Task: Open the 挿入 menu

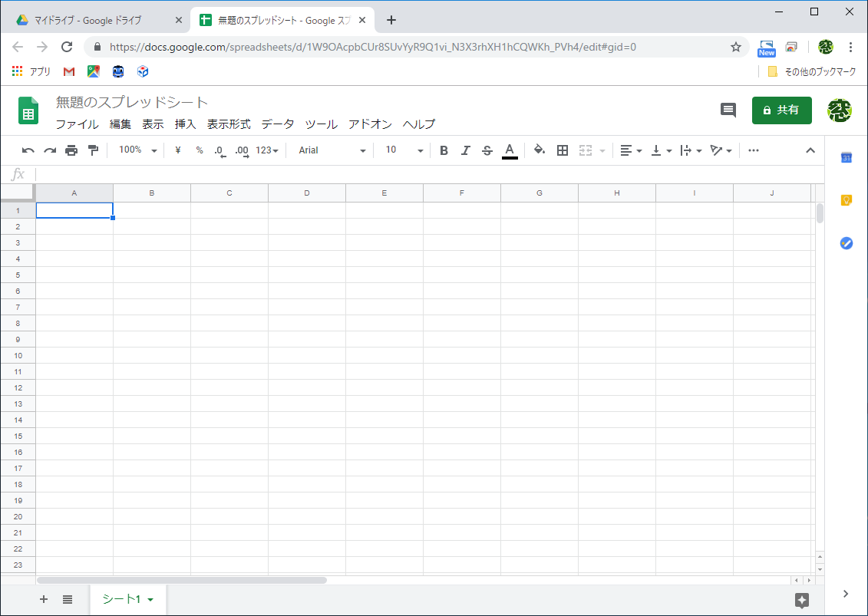Action: (x=184, y=124)
